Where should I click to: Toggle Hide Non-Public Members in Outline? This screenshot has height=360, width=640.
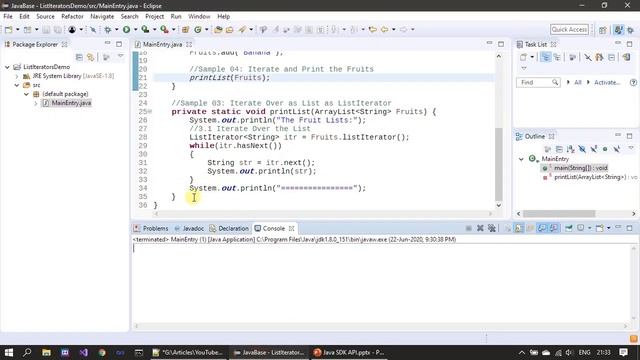605,149
